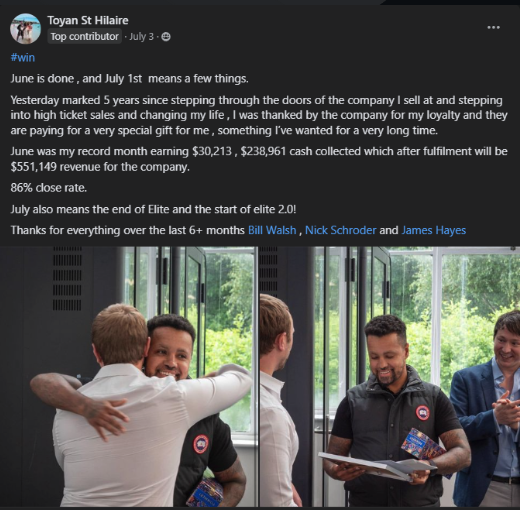
Task: Open the July 3 post timestamp
Action: click(x=141, y=36)
